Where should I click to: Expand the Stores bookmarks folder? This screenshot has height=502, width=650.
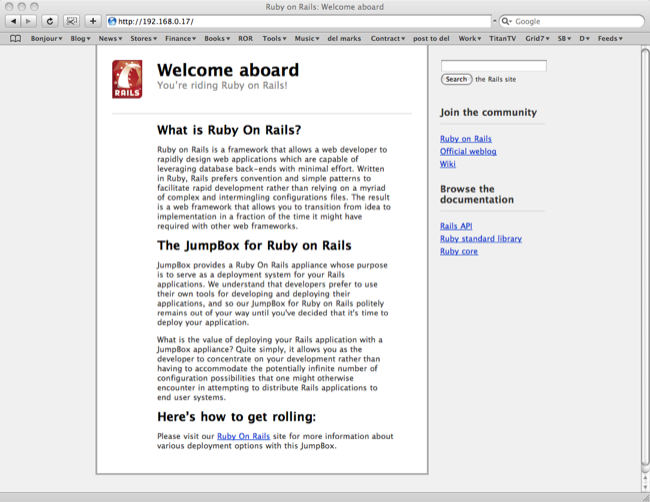[143, 39]
